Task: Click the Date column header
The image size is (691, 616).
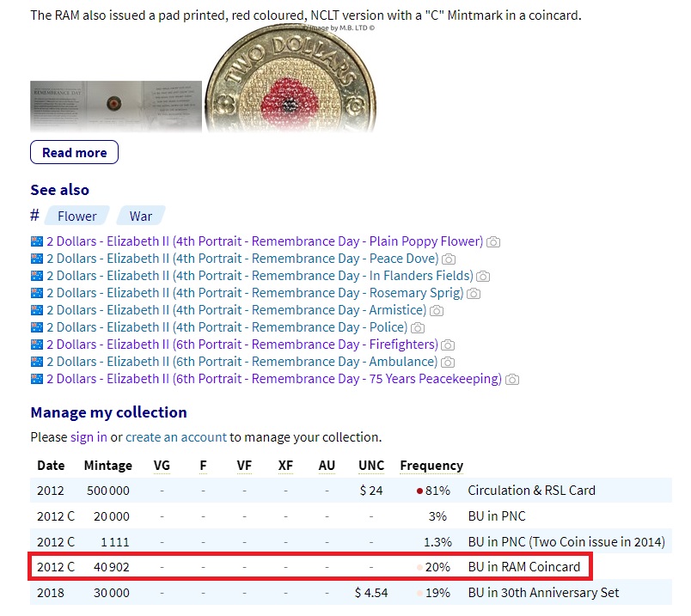Action: 51,466
